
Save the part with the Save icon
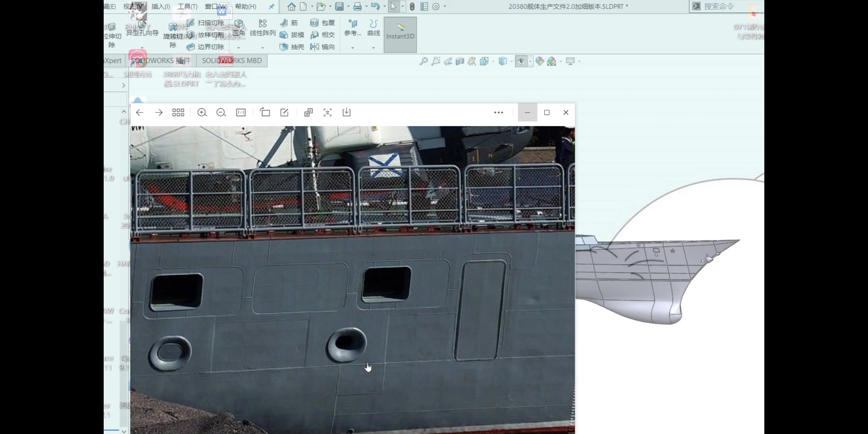click(x=340, y=6)
